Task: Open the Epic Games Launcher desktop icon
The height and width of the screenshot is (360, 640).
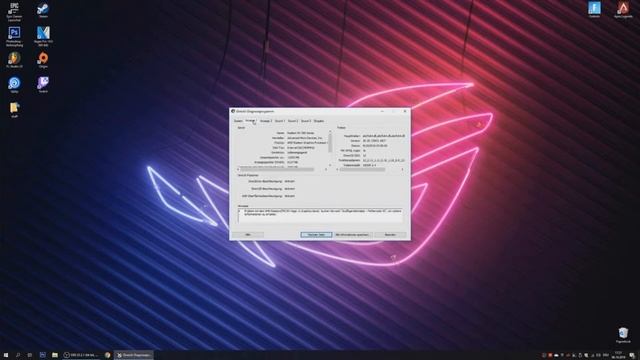Action: coord(14,11)
